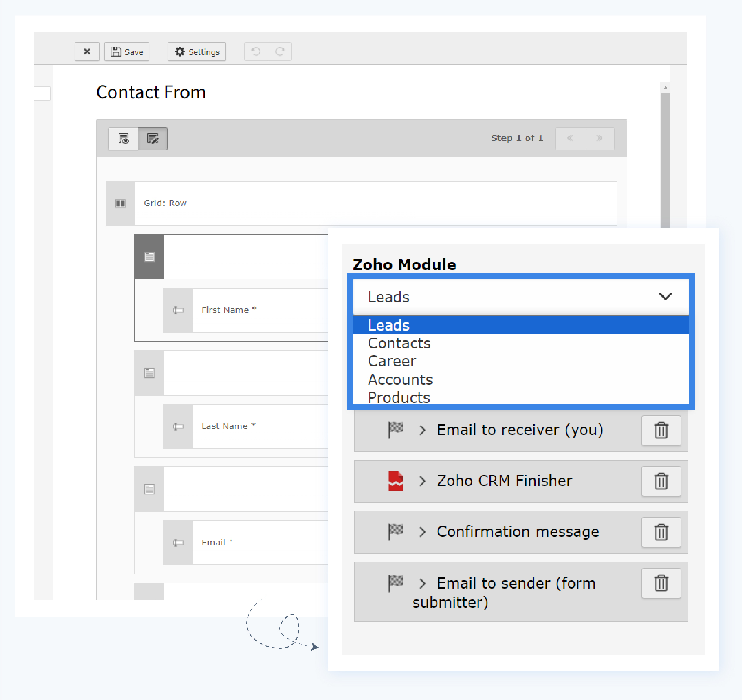Remove the Email to sender finisher
The image size is (742, 700).
click(x=661, y=583)
